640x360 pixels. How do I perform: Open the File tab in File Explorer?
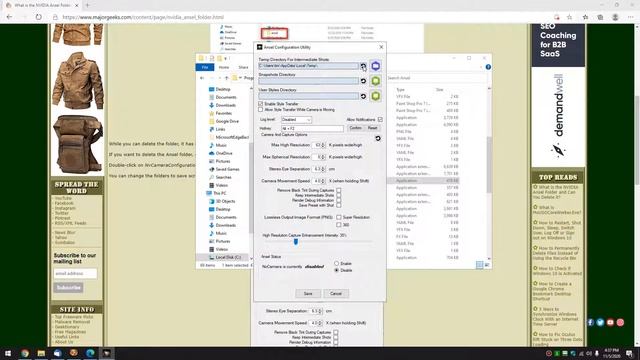205,67
